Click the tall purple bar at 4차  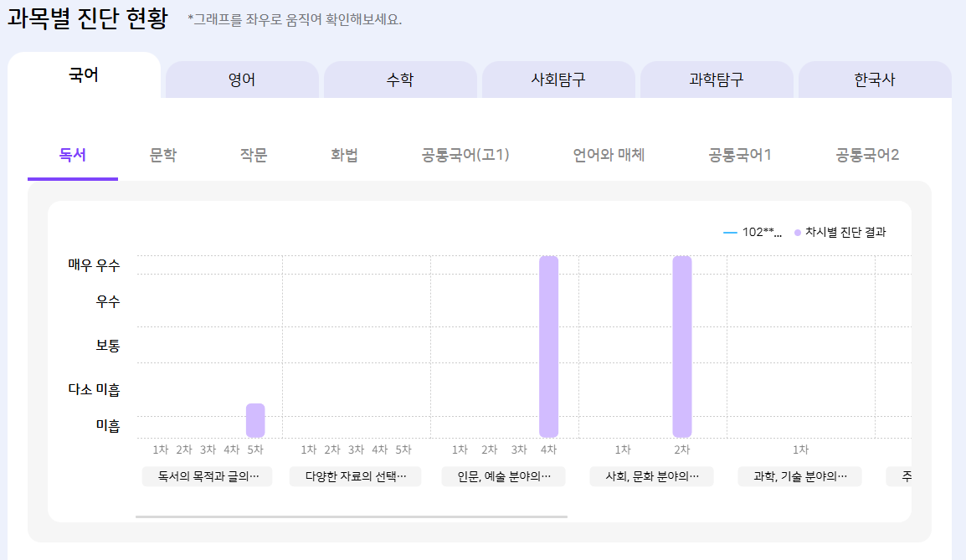(x=548, y=346)
